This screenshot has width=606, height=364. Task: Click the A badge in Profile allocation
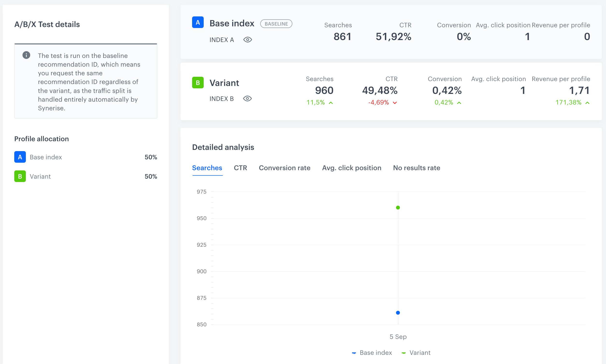20,157
